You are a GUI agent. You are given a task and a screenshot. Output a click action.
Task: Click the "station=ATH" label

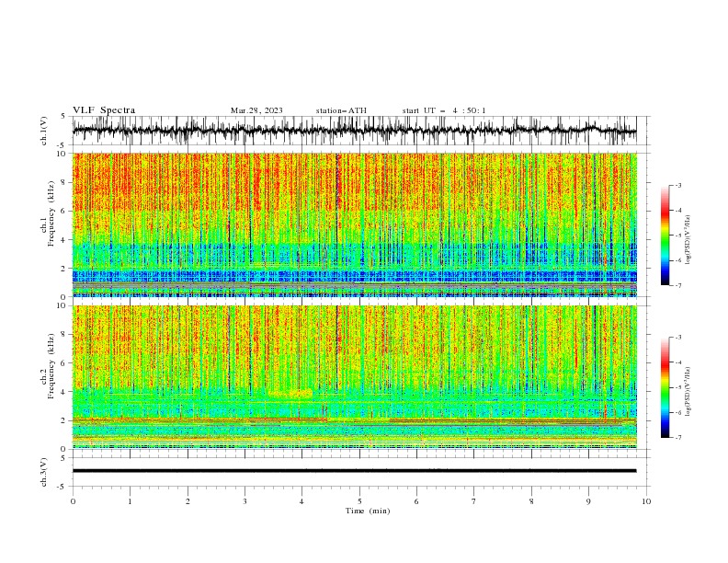pos(341,110)
